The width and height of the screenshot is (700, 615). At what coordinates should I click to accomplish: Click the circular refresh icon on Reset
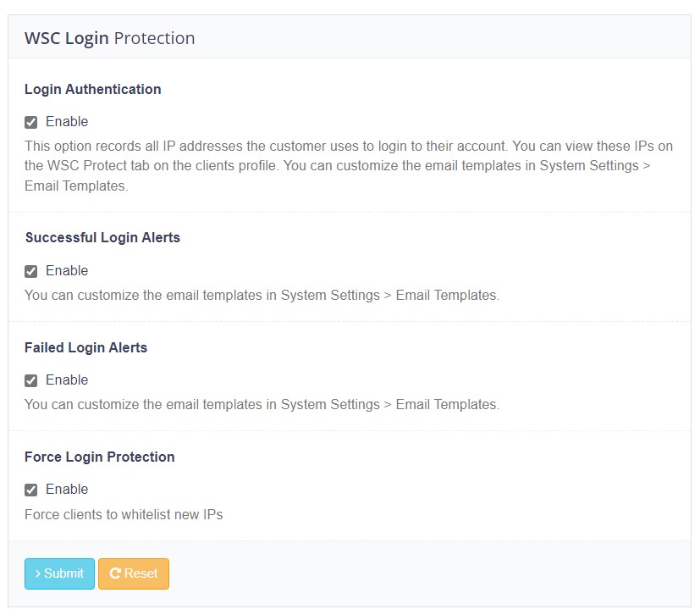pyautogui.click(x=115, y=573)
